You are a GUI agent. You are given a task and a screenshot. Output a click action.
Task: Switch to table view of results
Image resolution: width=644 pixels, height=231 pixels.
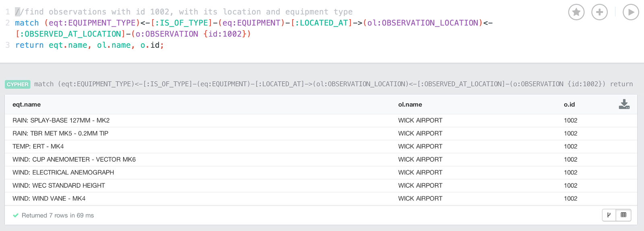[x=623, y=215]
